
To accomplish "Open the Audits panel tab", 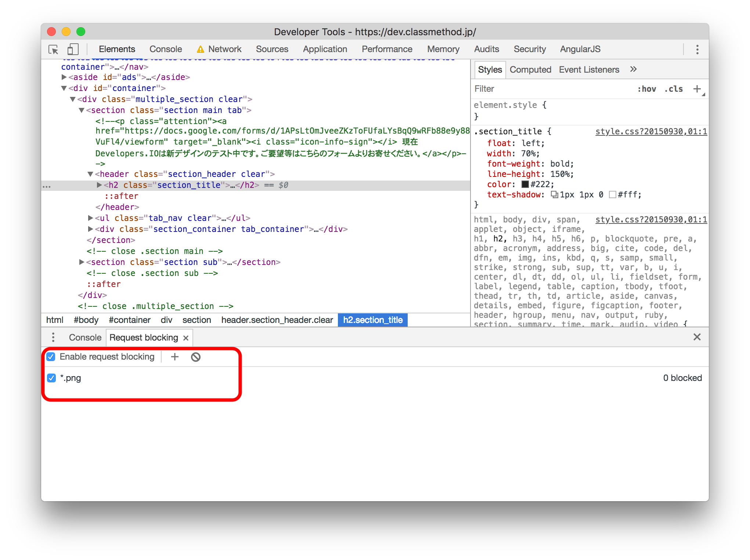I will (x=487, y=49).
